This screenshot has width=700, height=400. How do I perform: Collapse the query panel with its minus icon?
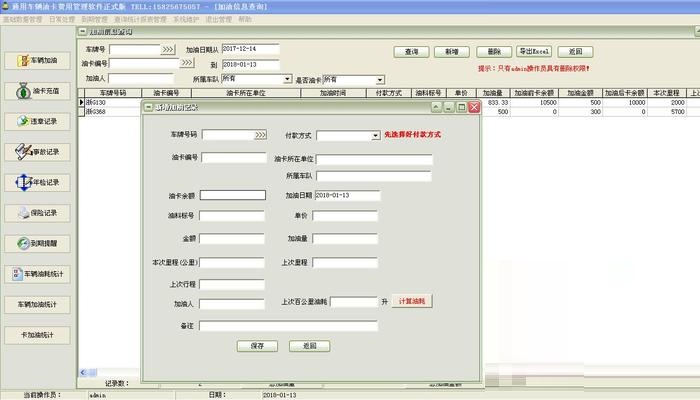point(83,31)
